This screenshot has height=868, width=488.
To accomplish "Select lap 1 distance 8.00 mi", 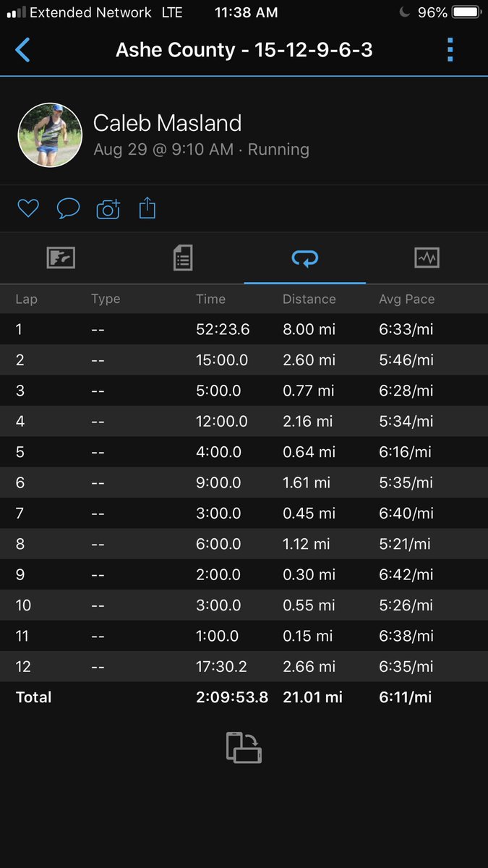I will coord(309,329).
